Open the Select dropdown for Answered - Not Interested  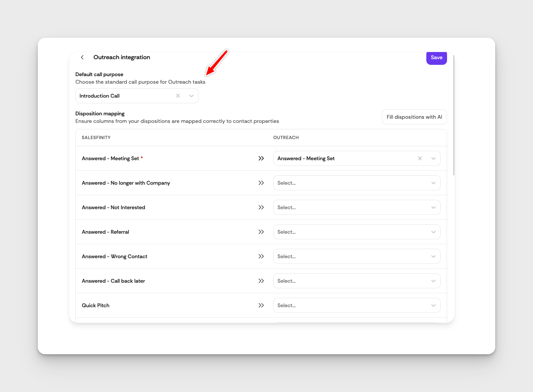coord(357,207)
